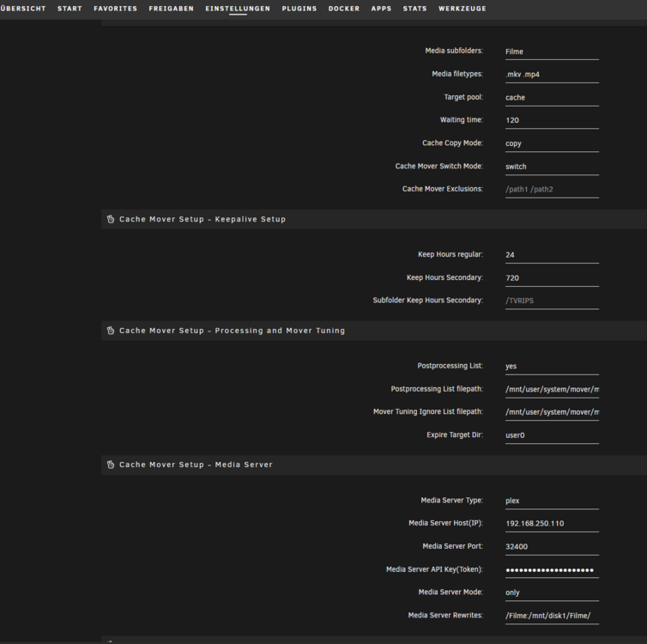Click the 'Target pool:' label
Viewport: 647px width, 644px height.
[x=463, y=97]
